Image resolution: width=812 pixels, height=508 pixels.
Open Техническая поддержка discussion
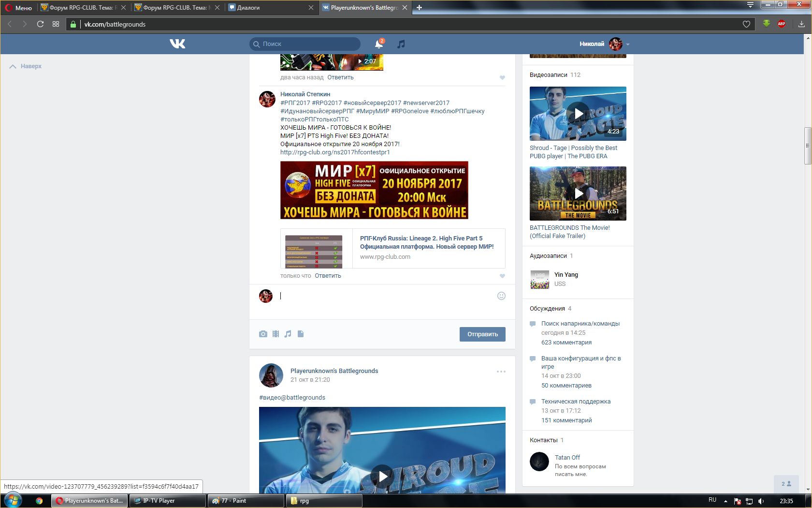click(x=576, y=402)
